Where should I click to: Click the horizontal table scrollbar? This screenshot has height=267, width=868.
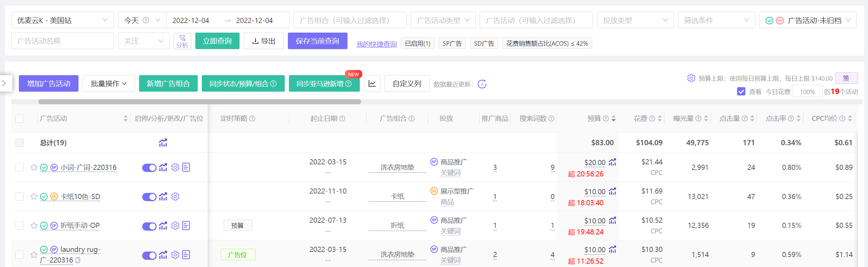[x=199, y=102]
